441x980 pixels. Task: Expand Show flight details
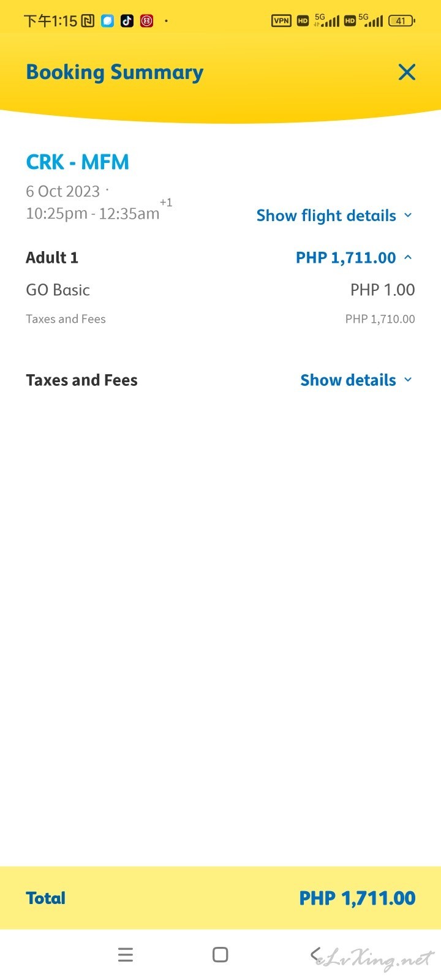334,216
